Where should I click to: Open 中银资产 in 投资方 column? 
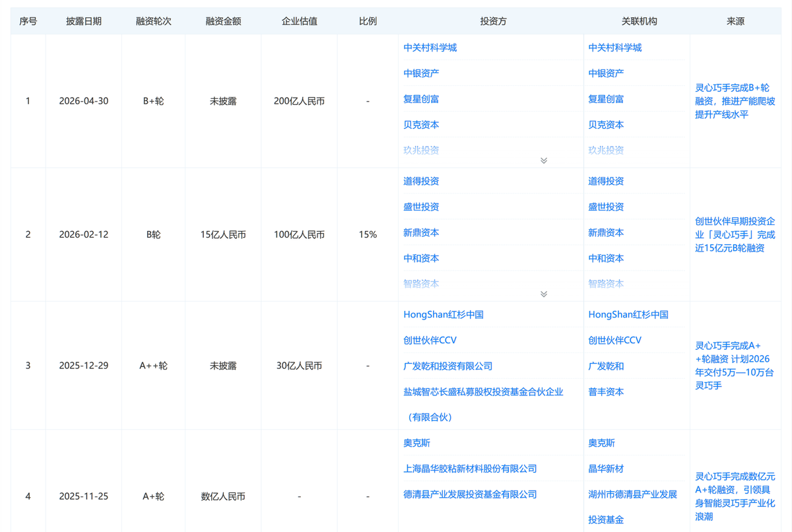click(x=421, y=73)
